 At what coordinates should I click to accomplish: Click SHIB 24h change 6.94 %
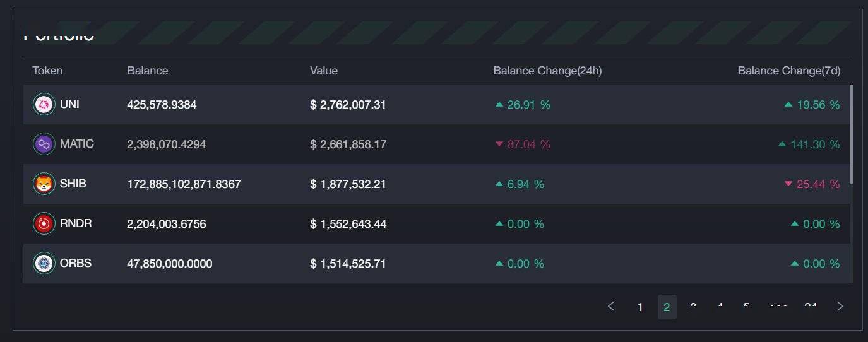(x=520, y=184)
